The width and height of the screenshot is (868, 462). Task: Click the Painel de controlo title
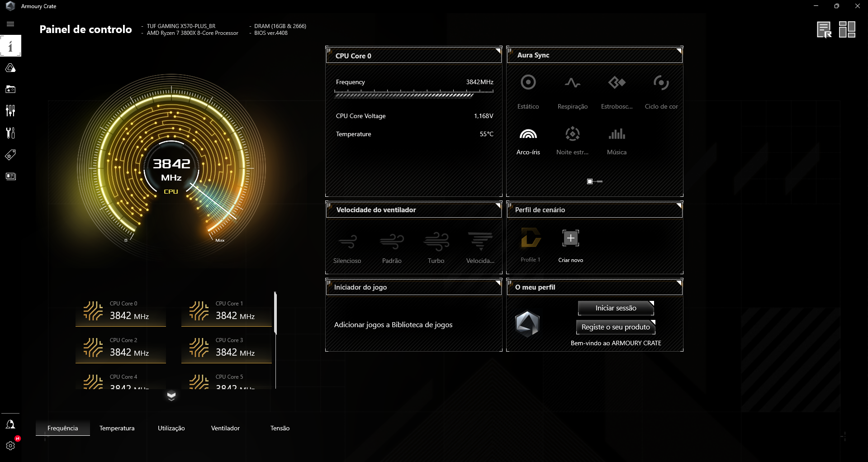tap(85, 29)
